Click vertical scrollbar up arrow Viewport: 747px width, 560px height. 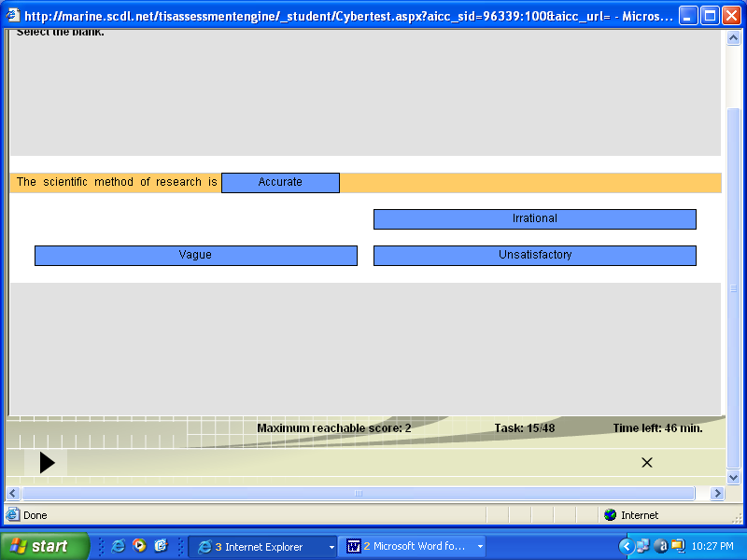733,37
